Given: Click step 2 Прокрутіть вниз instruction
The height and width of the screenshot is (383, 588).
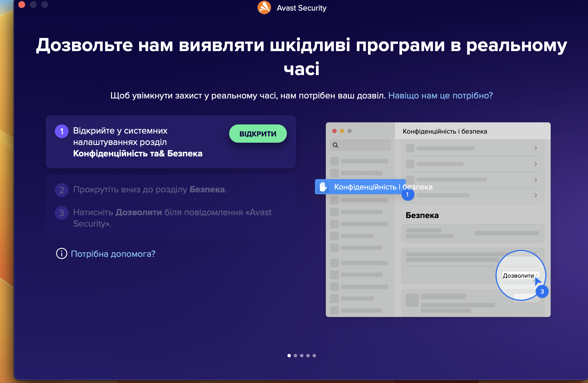Looking at the screenshot, I should click(150, 190).
